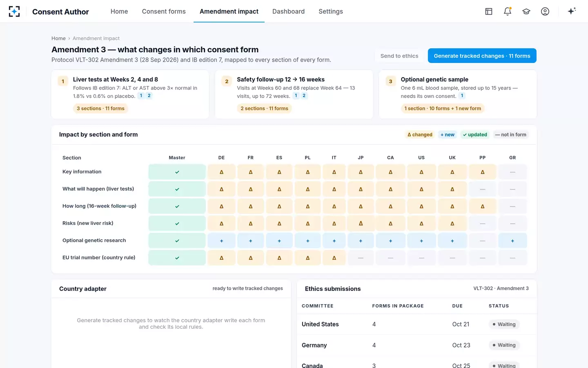Click reference 1 in Optional genetic sample card
This screenshot has width=588, height=368.
[x=462, y=96]
